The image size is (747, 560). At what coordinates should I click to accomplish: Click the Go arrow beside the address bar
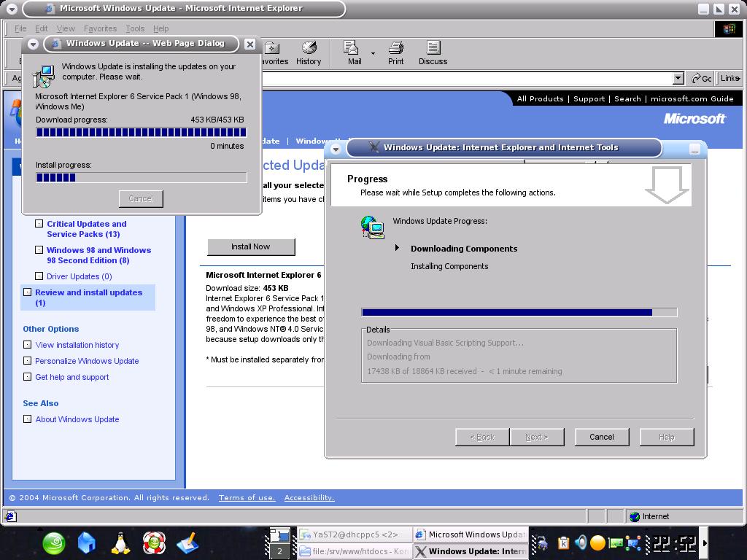point(697,79)
